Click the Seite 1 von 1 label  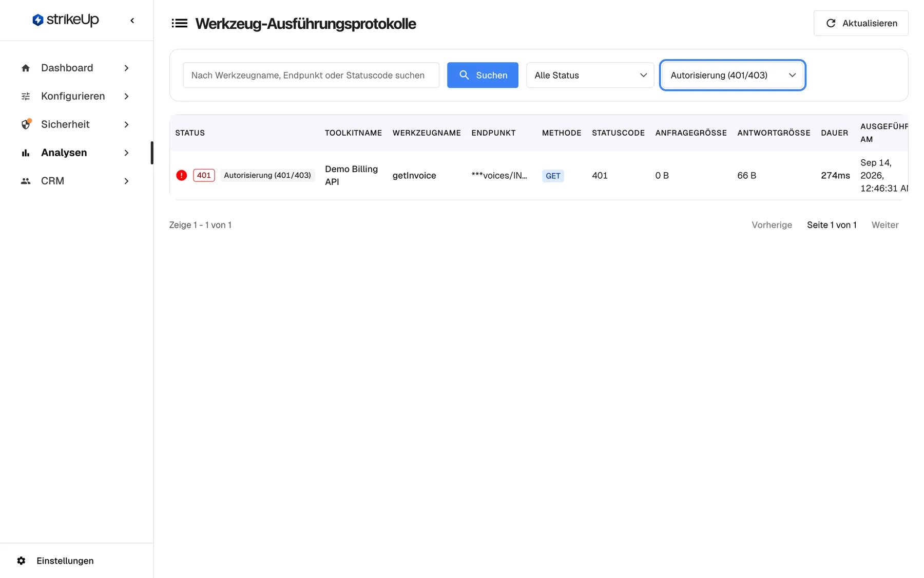(x=832, y=225)
